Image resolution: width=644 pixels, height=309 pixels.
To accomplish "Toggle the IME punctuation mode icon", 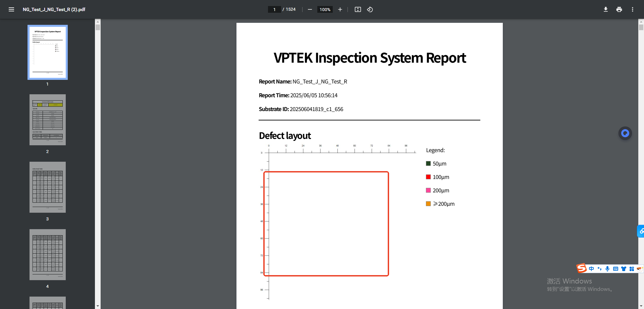I will point(599,269).
